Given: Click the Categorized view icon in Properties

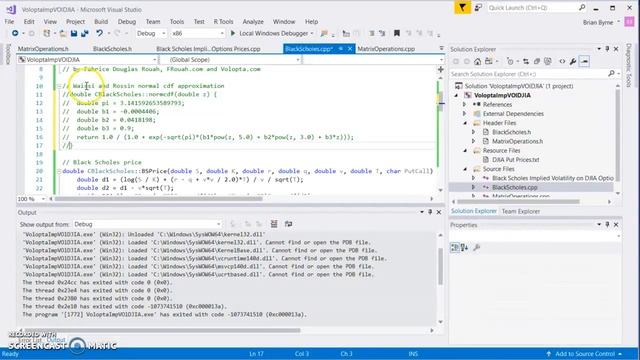Looking at the screenshot, I should (455, 247).
